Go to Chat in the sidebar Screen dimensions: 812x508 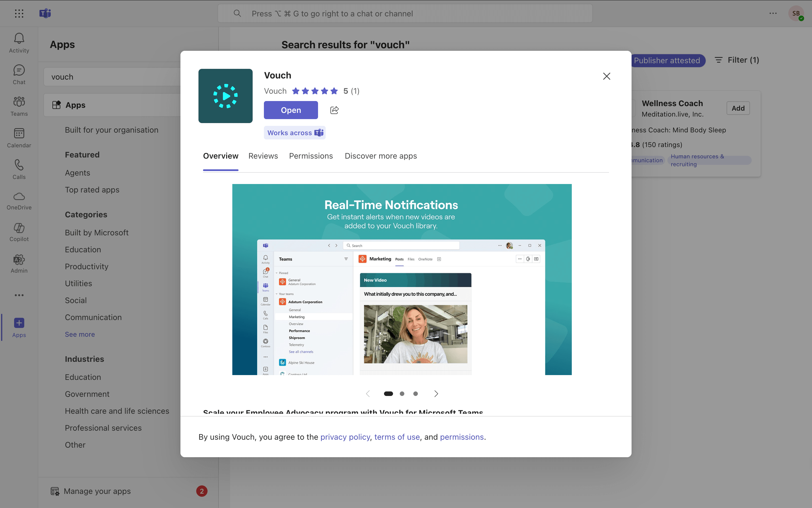(x=19, y=75)
